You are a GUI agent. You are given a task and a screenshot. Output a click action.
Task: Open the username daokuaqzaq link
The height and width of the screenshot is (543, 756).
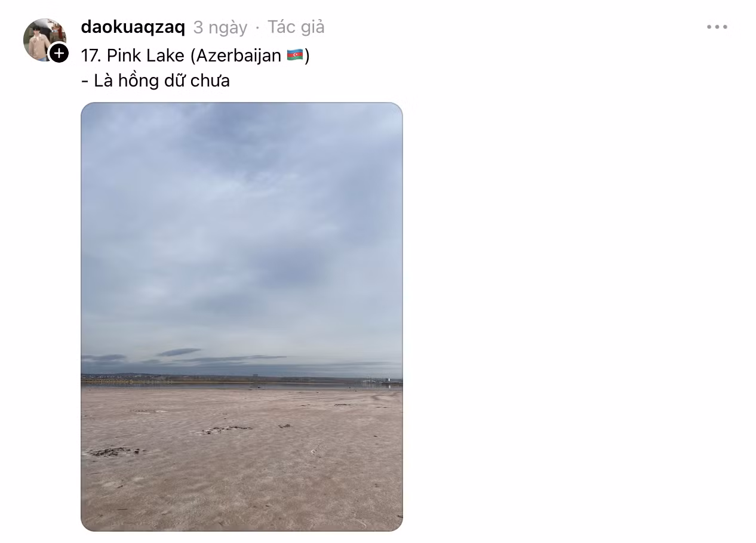pos(133,27)
